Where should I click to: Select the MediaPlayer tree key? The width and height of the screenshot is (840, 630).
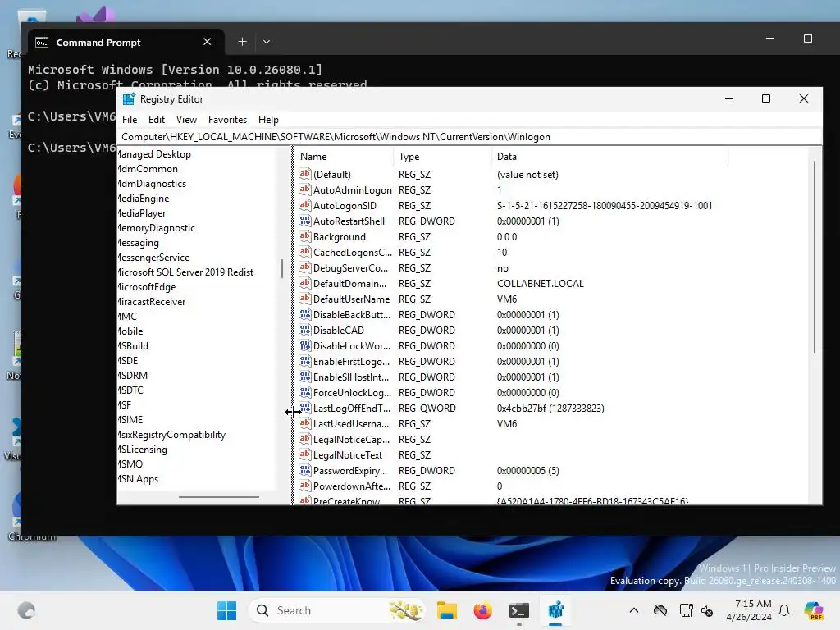[141, 213]
